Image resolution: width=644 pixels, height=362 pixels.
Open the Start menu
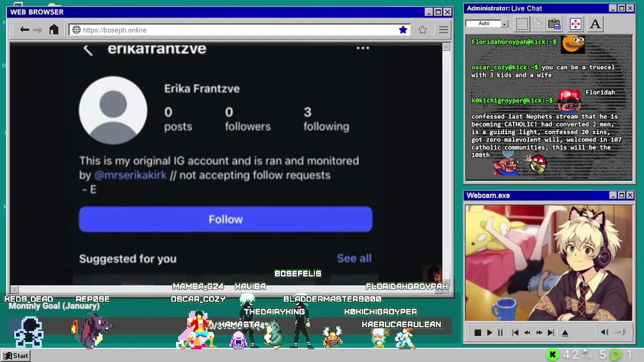coord(16,355)
